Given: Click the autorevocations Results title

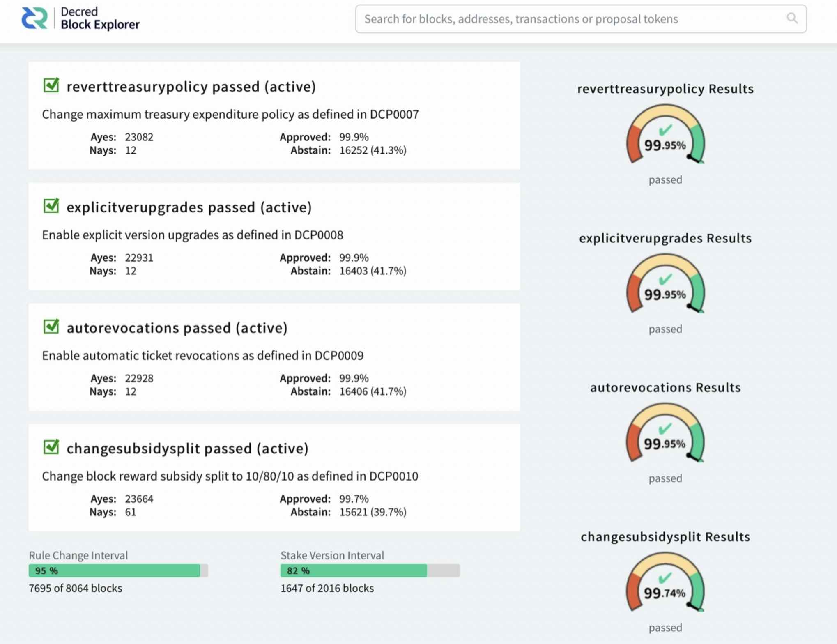Looking at the screenshot, I should [665, 387].
